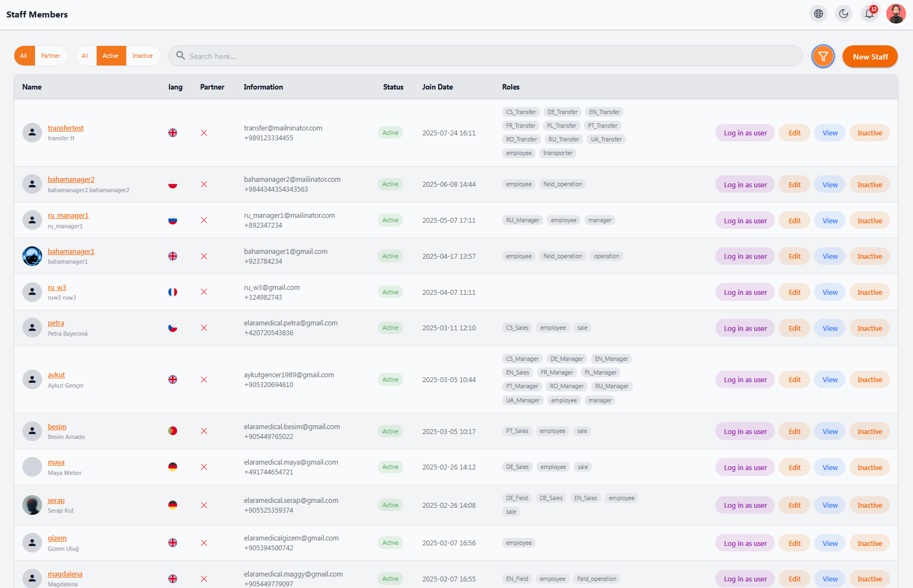This screenshot has width=913, height=588.
Task: Click the Czech flag icon for petra
Action: [x=173, y=328]
